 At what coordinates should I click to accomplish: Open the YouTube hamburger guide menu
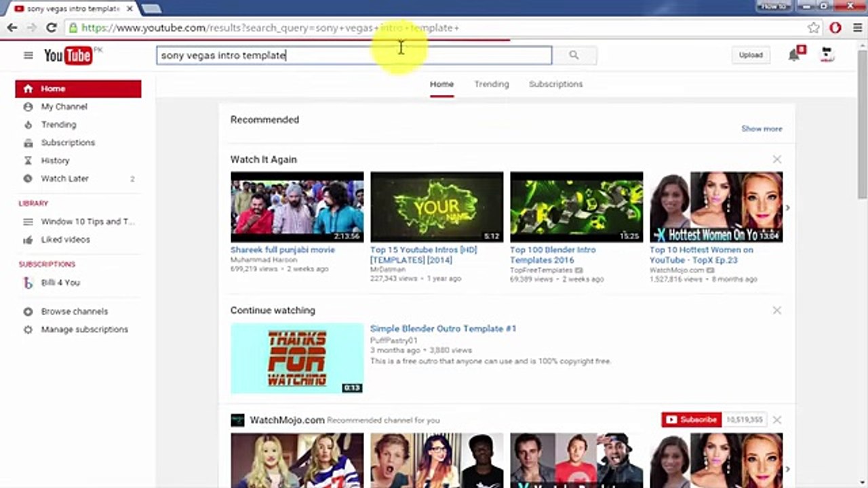tap(28, 55)
